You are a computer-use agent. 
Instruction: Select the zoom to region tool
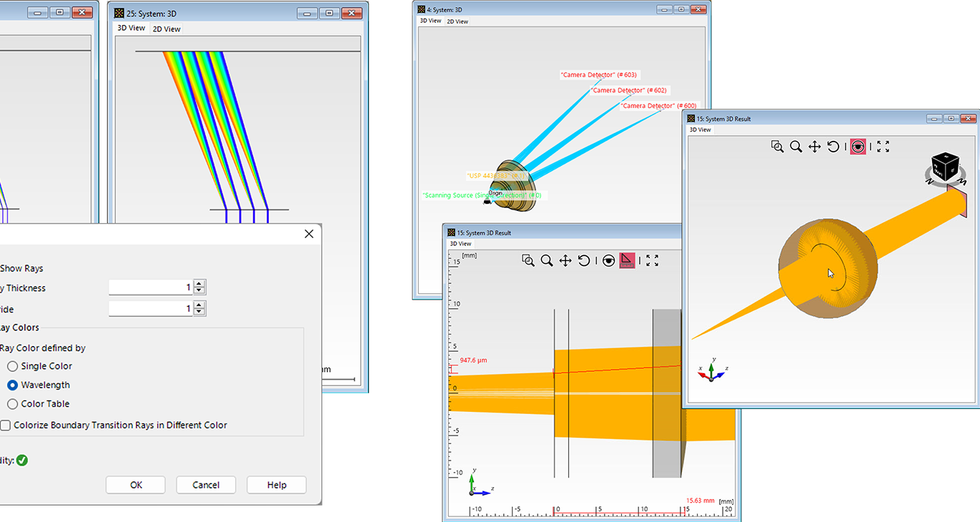776,147
